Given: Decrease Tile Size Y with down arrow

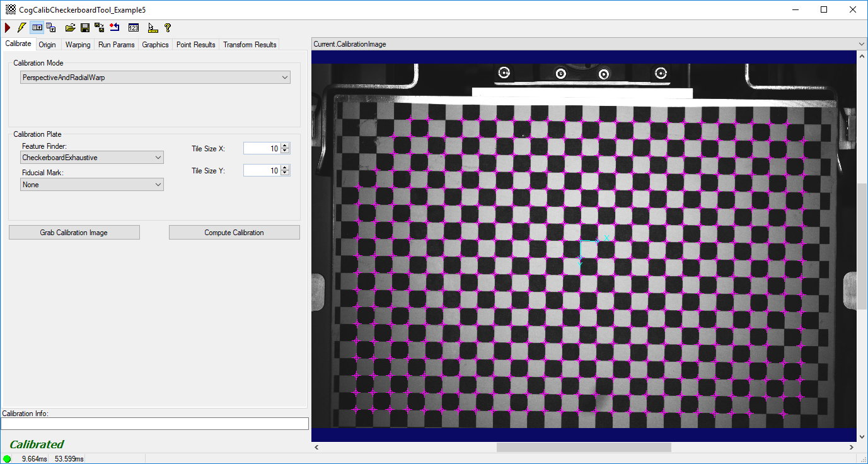Looking at the screenshot, I should 285,173.
